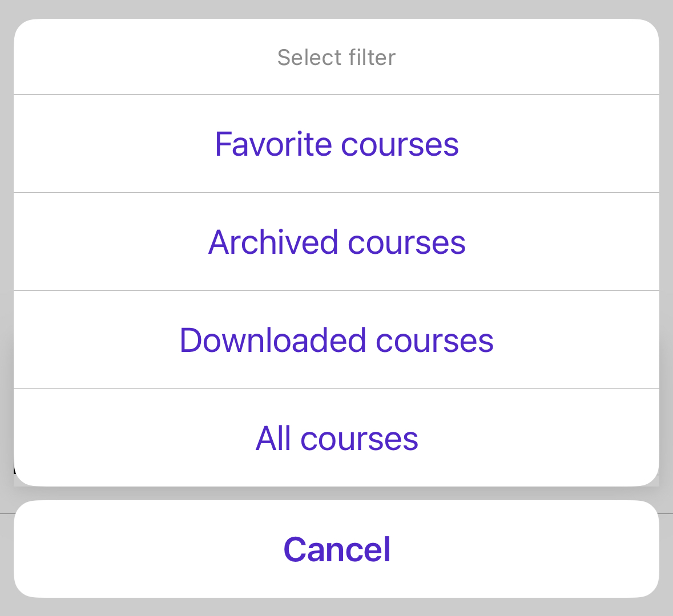Click the word Favorite in first option
Viewport: 673px width, 616px height.
click(x=273, y=144)
